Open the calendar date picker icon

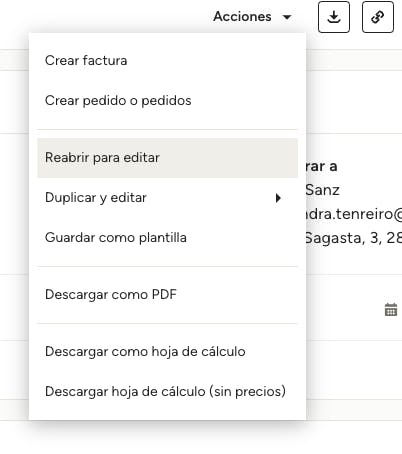coord(391,309)
